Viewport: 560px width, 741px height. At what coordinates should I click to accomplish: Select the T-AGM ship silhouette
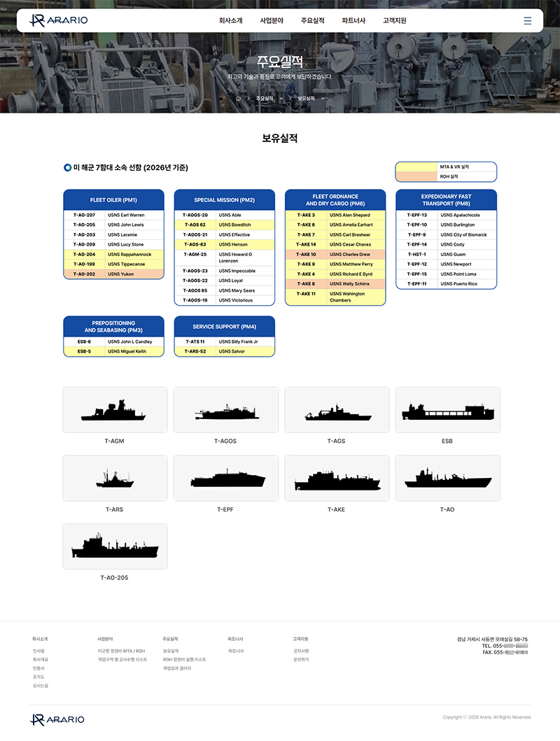click(115, 410)
